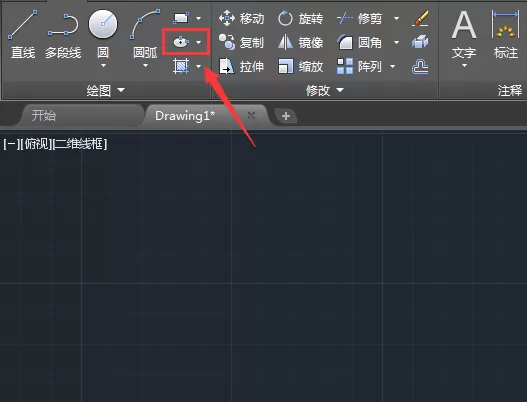Select the Hatch tool icon
The width and height of the screenshot is (527, 402).
pyautogui.click(x=181, y=66)
